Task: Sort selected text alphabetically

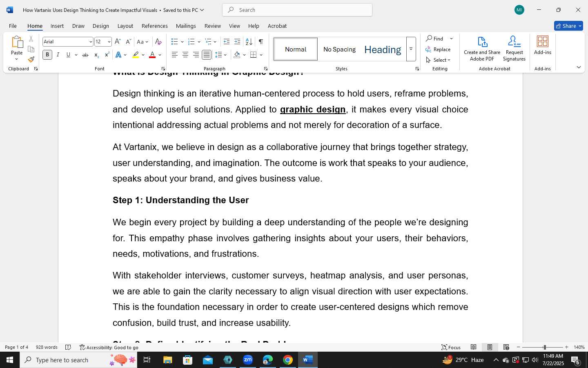Action: (x=249, y=42)
